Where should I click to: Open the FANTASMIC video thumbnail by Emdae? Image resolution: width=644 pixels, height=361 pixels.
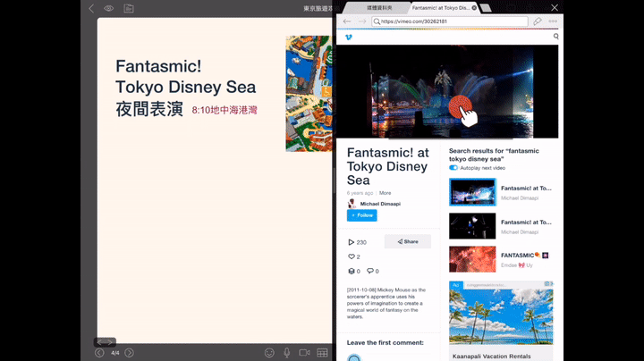click(x=471, y=259)
